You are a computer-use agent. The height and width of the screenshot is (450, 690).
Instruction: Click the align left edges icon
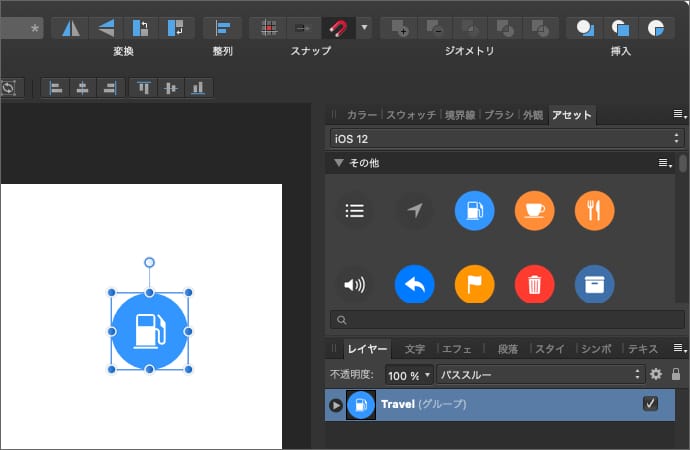(56, 88)
